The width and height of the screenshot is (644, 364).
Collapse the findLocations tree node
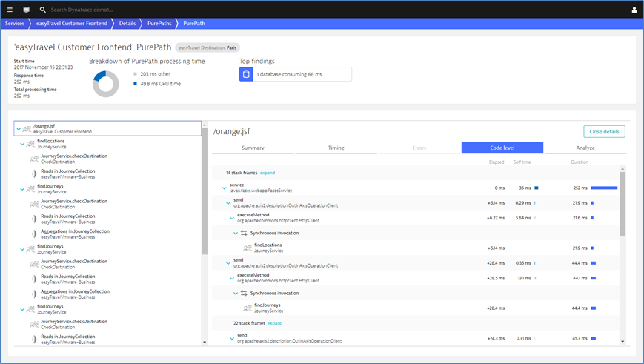pos(22,144)
